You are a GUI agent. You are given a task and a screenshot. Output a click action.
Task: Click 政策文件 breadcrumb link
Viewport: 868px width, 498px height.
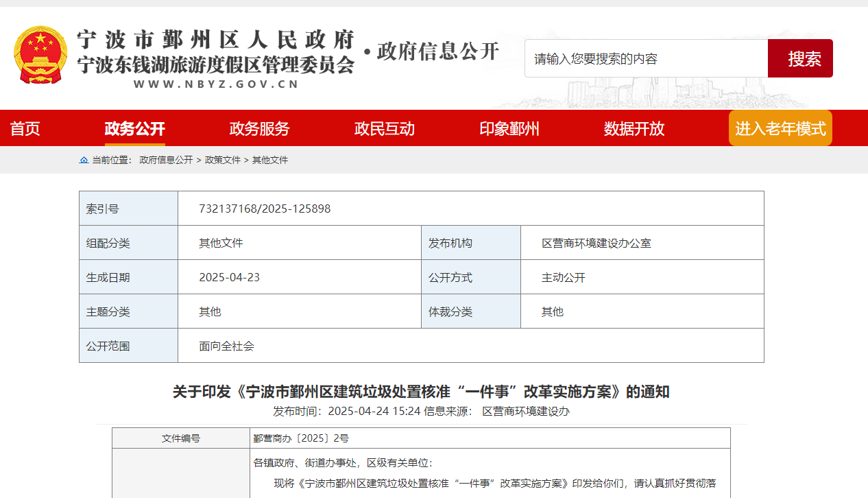[223, 161]
